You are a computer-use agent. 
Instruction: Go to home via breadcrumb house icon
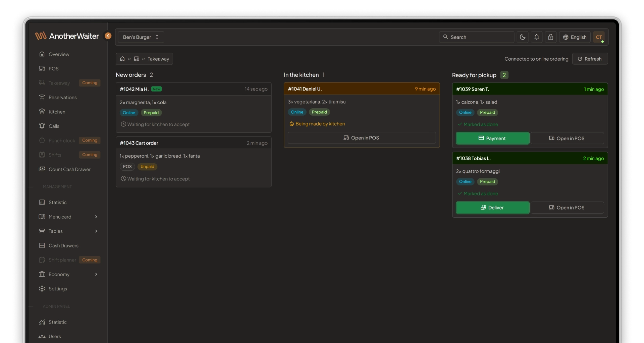(x=122, y=59)
